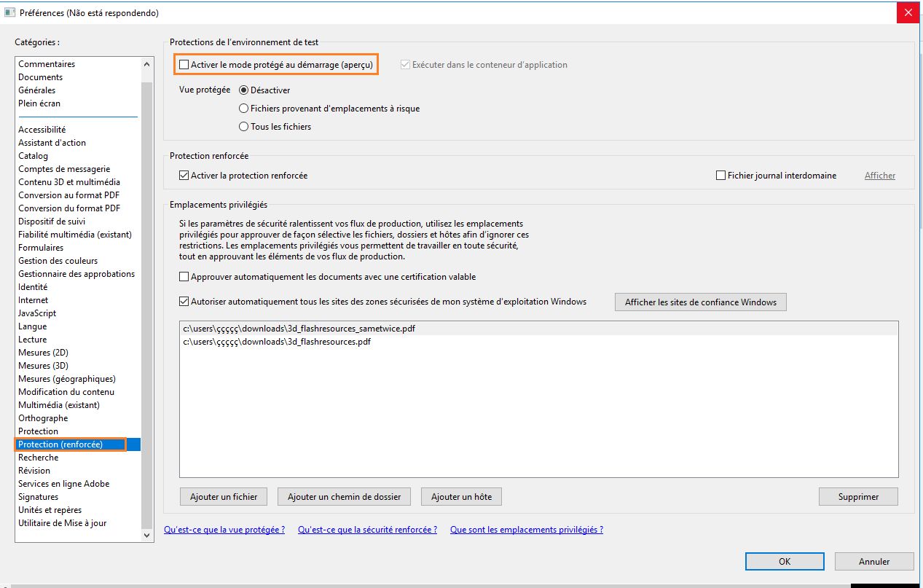Select 'Comptes de messagerie' category
Viewport: 923px width, 588px height.
coord(64,169)
